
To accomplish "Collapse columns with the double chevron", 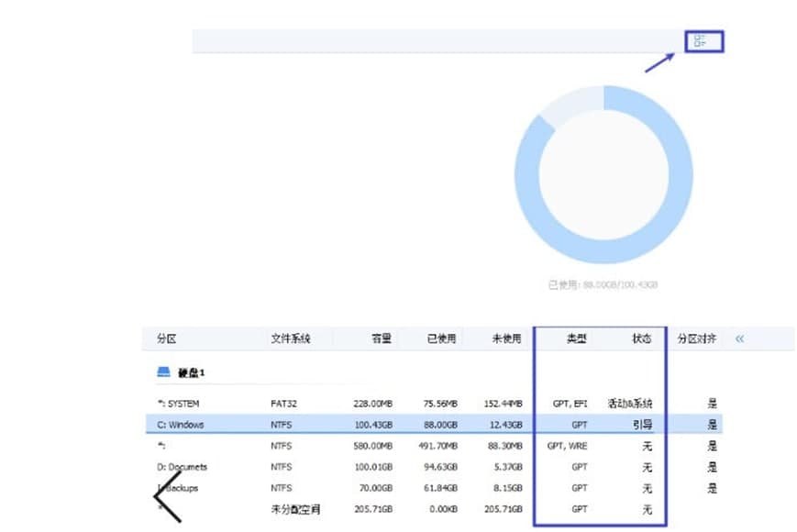I will [x=739, y=338].
